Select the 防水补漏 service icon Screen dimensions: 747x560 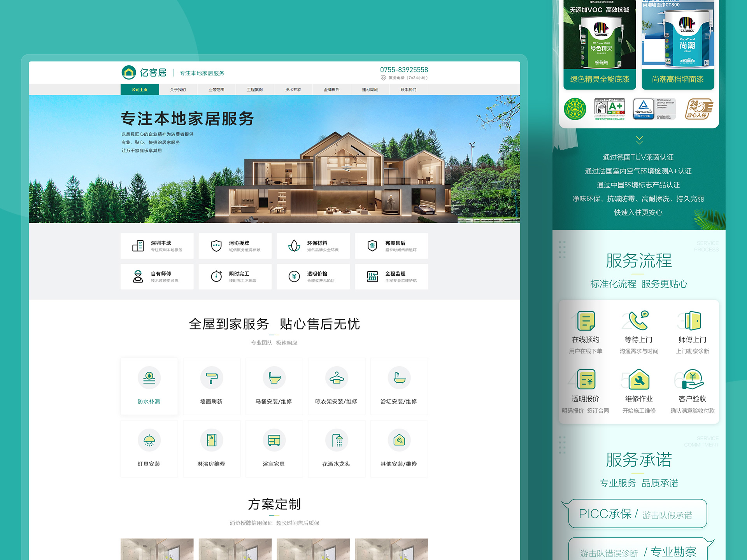(149, 378)
